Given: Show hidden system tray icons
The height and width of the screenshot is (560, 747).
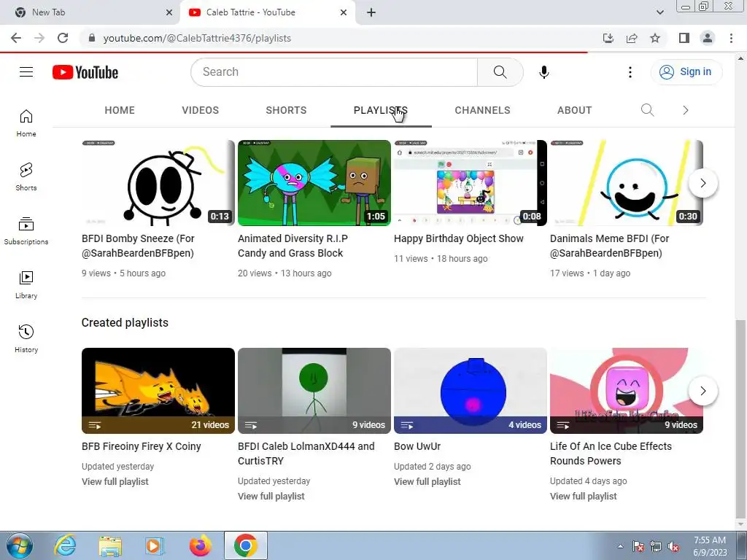Looking at the screenshot, I should pos(620,546).
